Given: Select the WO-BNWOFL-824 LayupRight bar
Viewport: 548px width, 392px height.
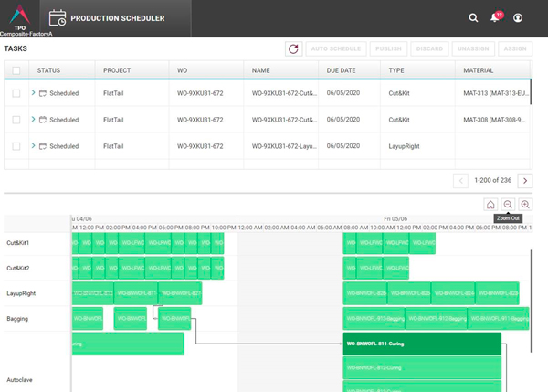Looking at the screenshot, I should (x=453, y=293).
